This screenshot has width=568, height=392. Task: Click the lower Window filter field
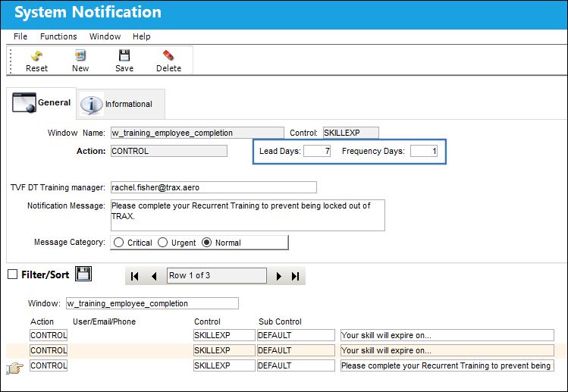pos(152,303)
